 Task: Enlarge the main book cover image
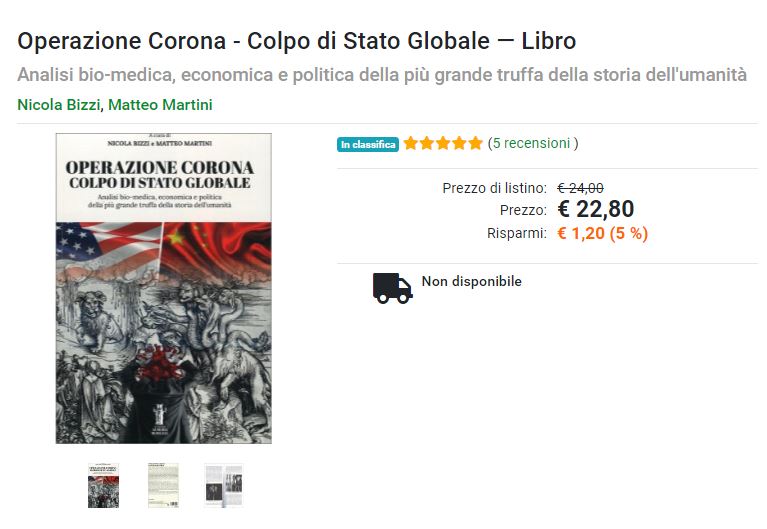(x=163, y=288)
